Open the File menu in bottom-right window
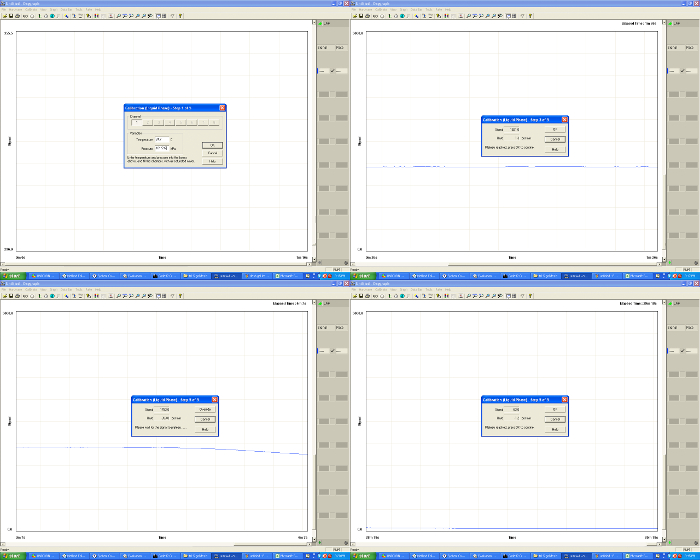 (354, 289)
